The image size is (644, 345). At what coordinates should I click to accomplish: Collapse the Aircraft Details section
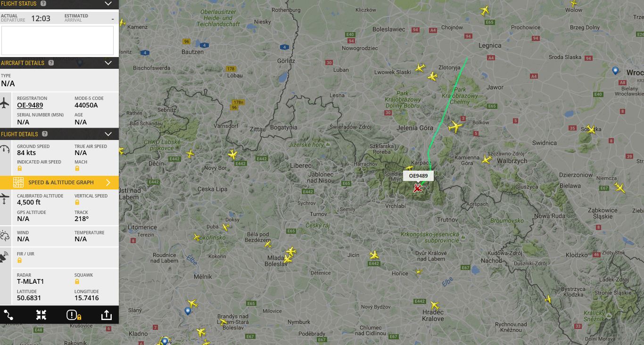(108, 63)
